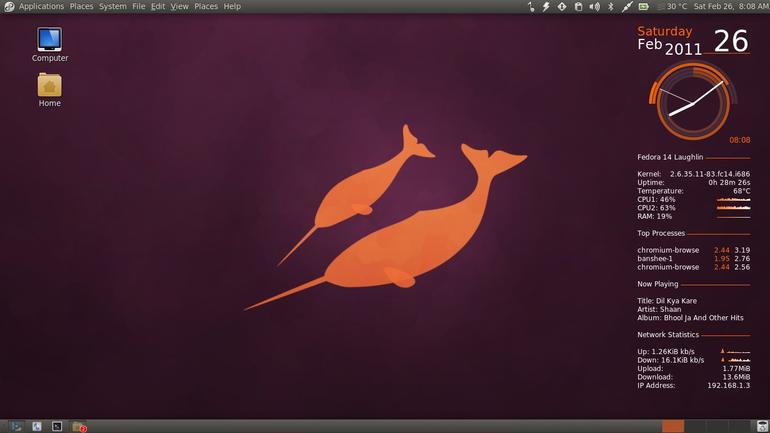
Task: Click the analog clock widget face
Action: (693, 102)
